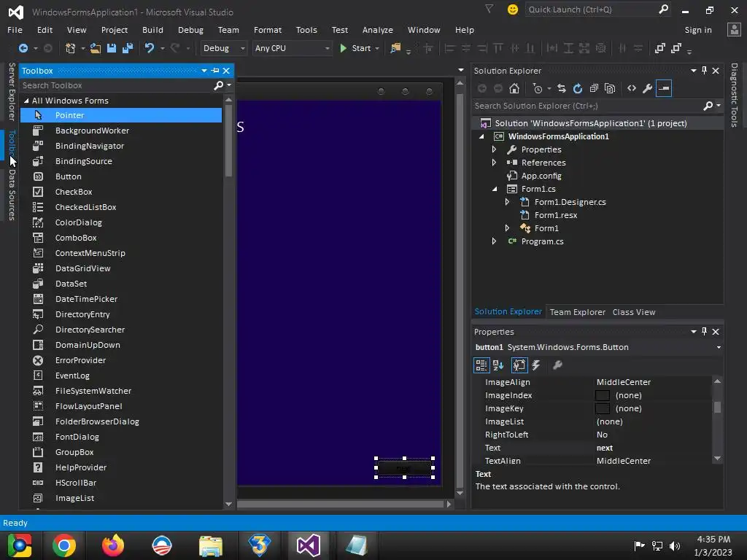This screenshot has width=747, height=560.
Task: Toggle Preview Selected Items in Solution Explorer
Action: point(664,88)
